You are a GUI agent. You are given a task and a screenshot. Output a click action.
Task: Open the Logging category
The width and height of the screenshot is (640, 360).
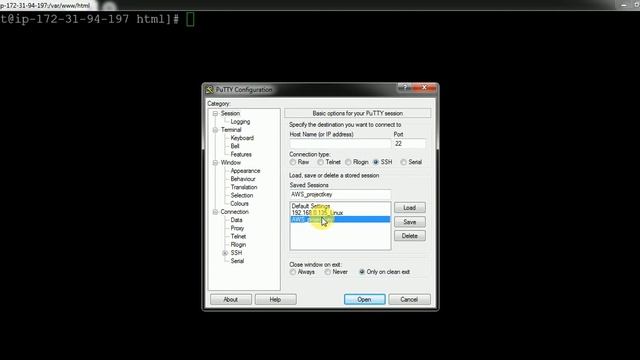click(240, 122)
